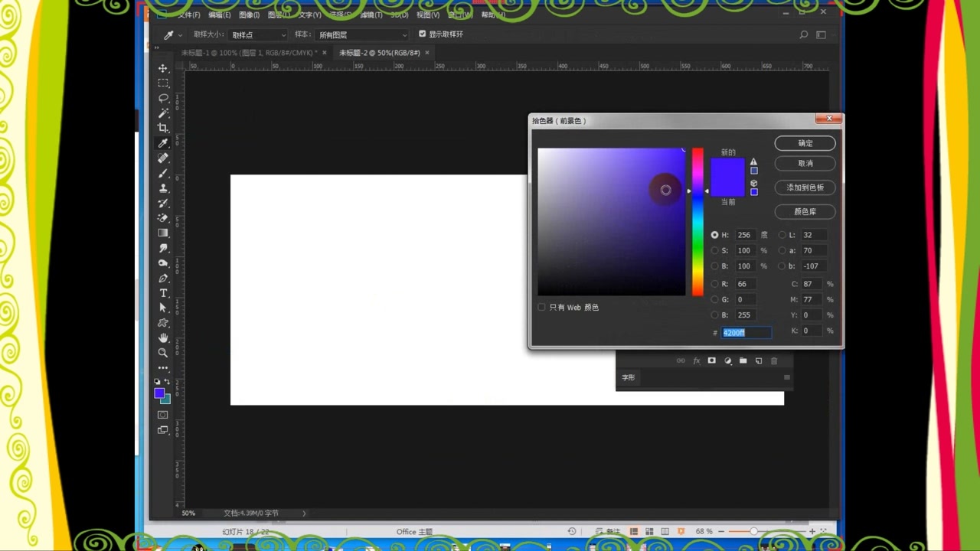Open the 文件(F) menu

coord(189,15)
